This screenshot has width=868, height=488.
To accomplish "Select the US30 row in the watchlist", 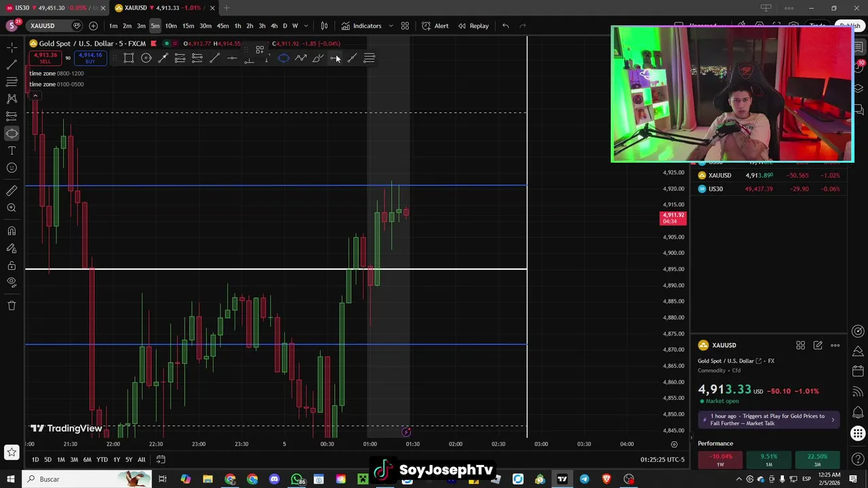I will click(x=769, y=189).
